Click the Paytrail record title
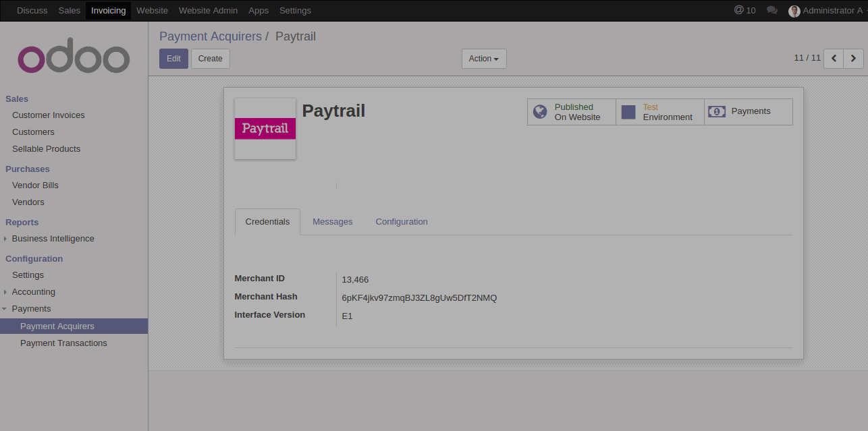Screen dimensions: 868x431 333,111
